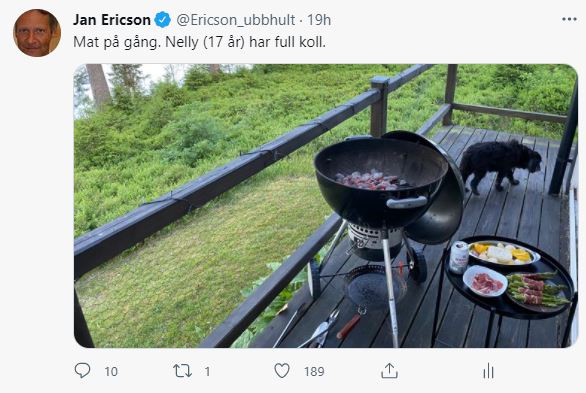The height and width of the screenshot is (393, 586).
Task: Open the three-dot more options menu
Action: tap(569, 19)
